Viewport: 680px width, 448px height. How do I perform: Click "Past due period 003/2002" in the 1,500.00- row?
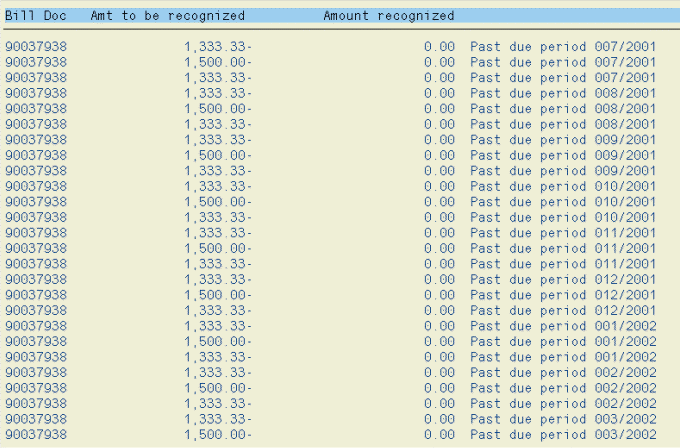click(x=563, y=434)
